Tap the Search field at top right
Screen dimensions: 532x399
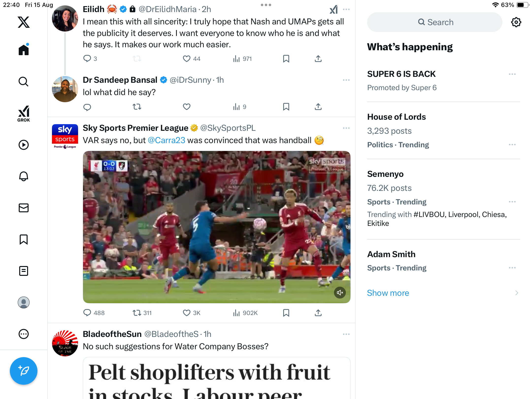[434, 22]
